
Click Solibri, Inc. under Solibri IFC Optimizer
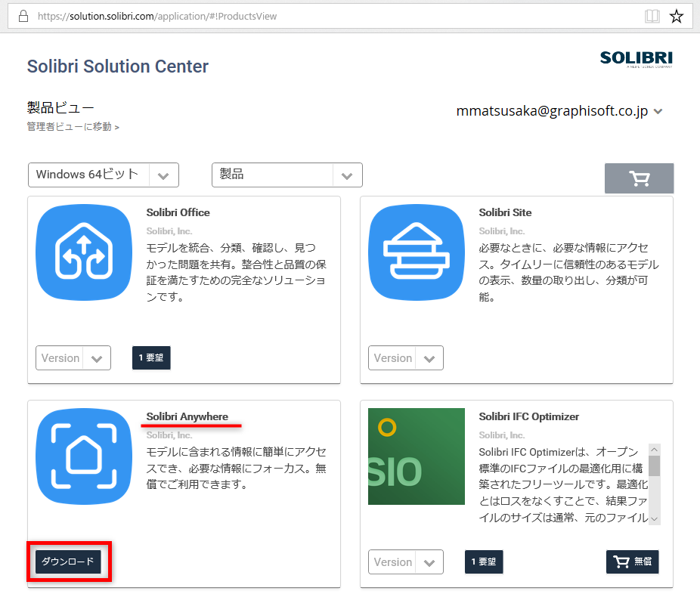click(502, 435)
